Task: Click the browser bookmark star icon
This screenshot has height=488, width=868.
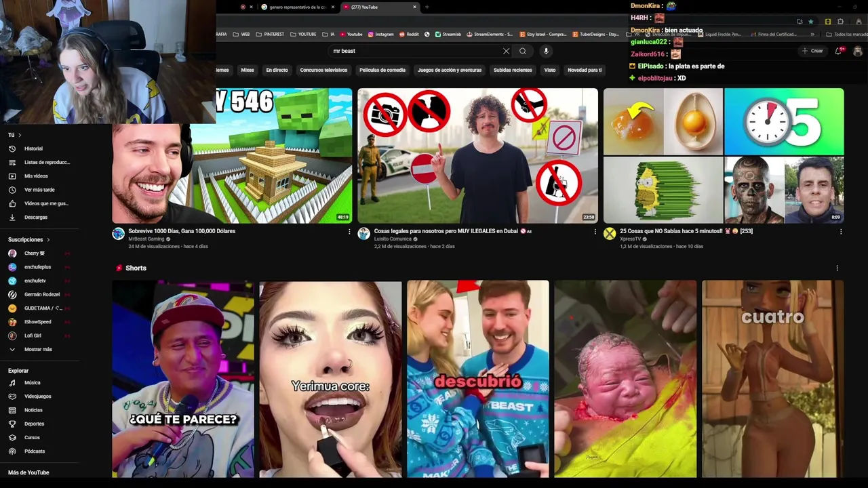Action: 811,22
